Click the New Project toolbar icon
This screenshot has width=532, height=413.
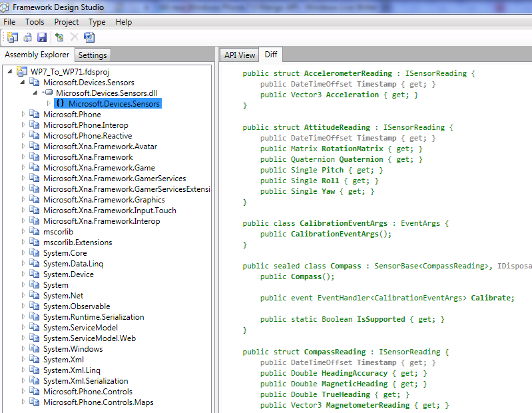(13, 37)
